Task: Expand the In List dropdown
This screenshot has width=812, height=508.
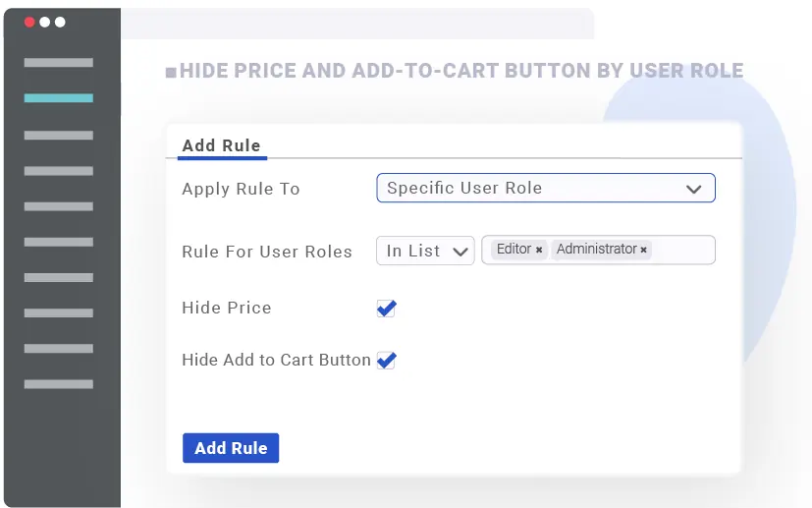Action: click(x=425, y=251)
